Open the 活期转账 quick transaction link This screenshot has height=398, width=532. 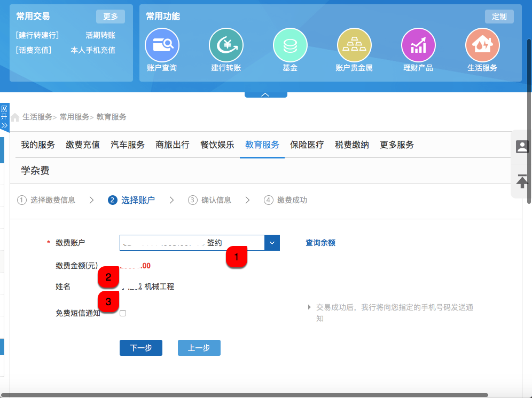click(100, 36)
